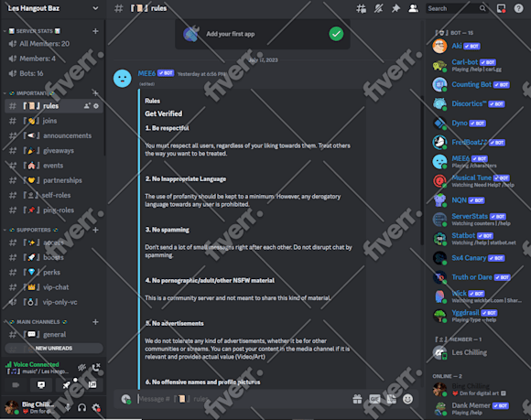The height and width of the screenshot is (420, 531).
Task: Open User Settings gear
Action: click(96, 407)
